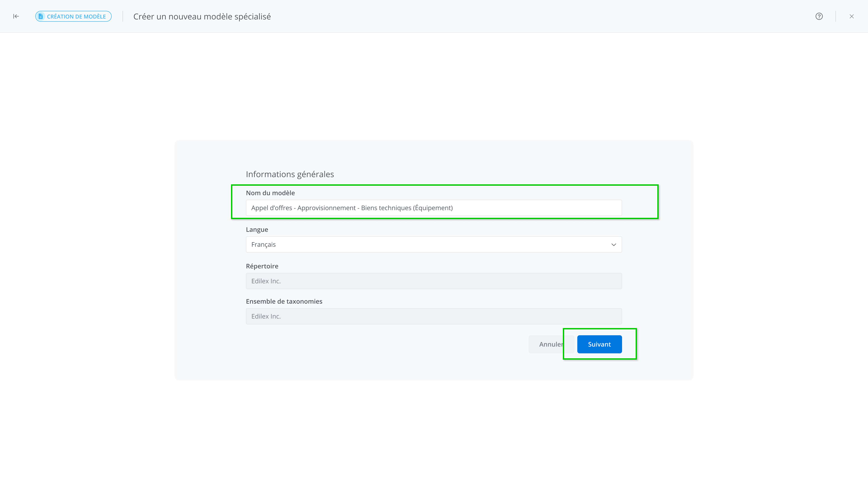Open help via question mark icon
868x488 pixels.
819,16
